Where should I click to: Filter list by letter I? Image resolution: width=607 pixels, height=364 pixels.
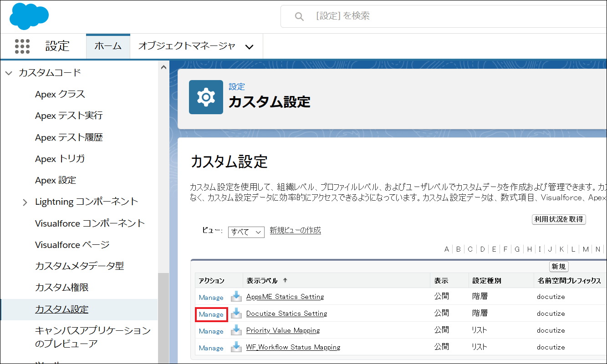pos(540,249)
